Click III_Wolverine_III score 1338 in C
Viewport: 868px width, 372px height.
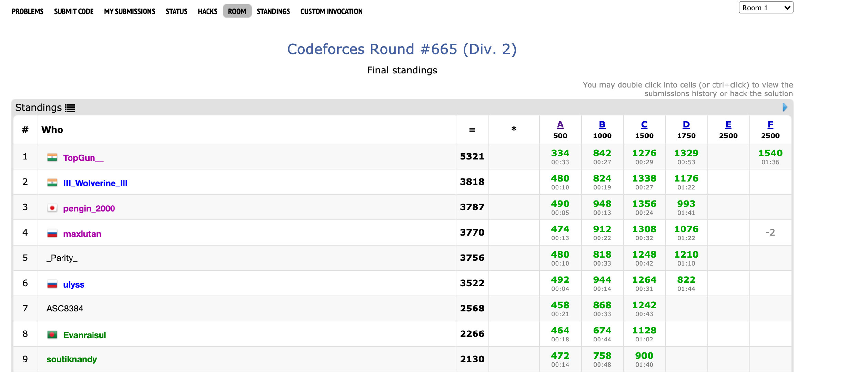tap(644, 178)
